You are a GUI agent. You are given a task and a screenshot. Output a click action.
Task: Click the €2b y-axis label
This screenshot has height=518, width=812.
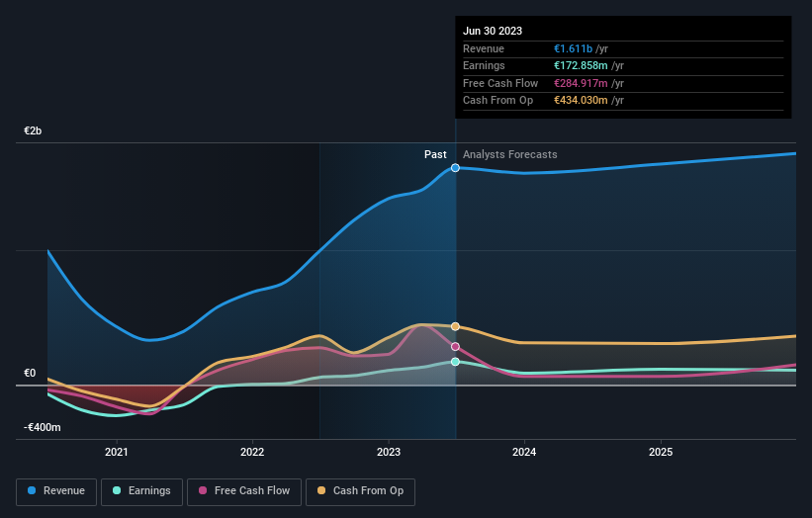click(x=33, y=130)
